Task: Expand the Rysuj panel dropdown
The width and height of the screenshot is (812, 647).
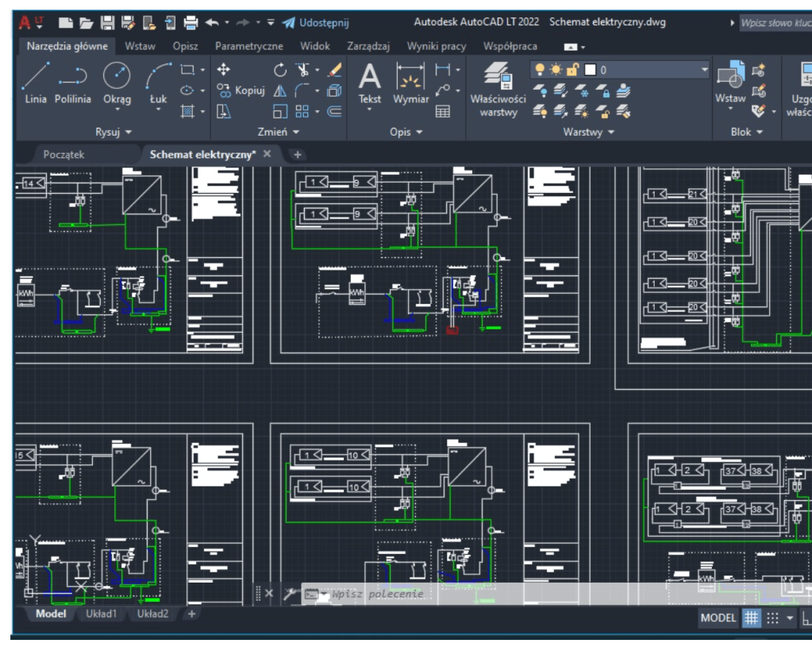Action: [114, 132]
